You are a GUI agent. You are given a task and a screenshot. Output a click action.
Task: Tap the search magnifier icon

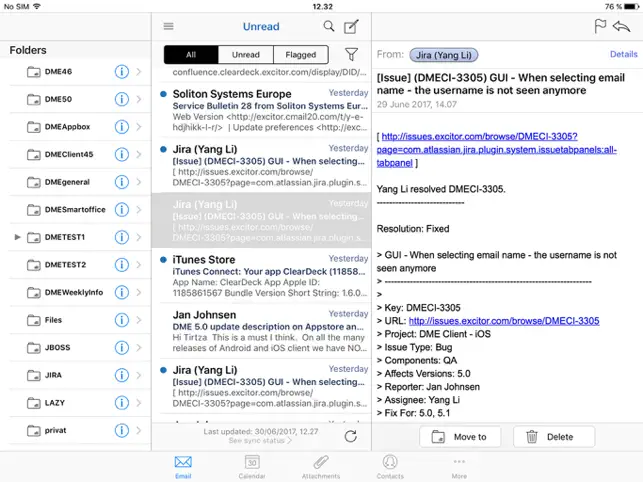(329, 27)
